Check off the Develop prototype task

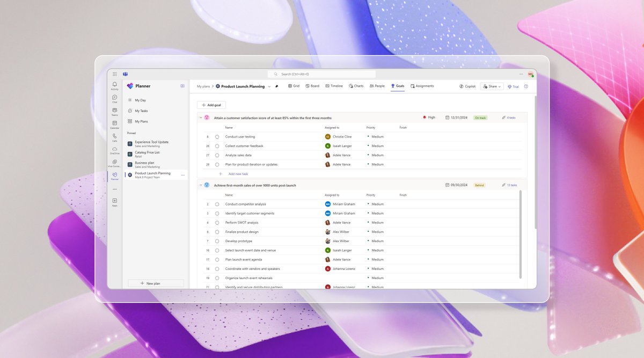(x=217, y=241)
